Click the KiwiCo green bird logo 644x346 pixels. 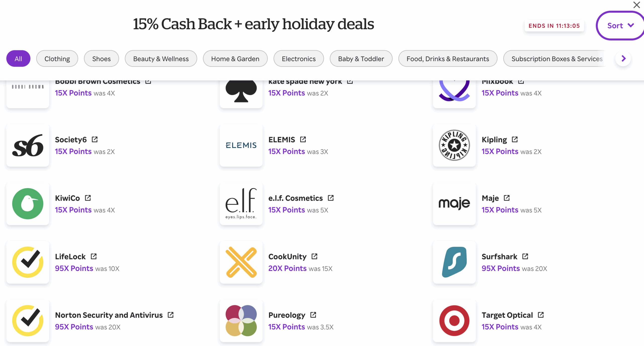(x=28, y=203)
